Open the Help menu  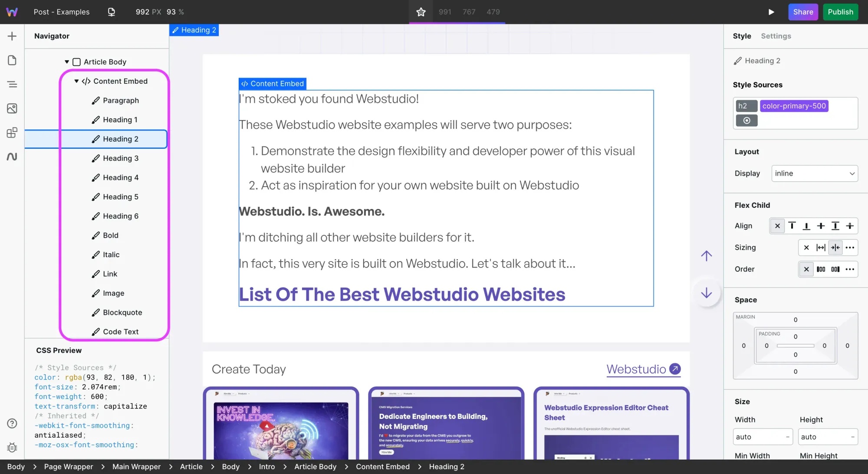(x=12, y=423)
